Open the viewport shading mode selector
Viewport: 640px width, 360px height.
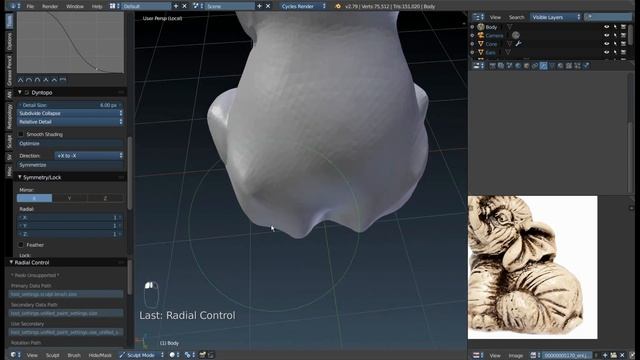click(175, 355)
